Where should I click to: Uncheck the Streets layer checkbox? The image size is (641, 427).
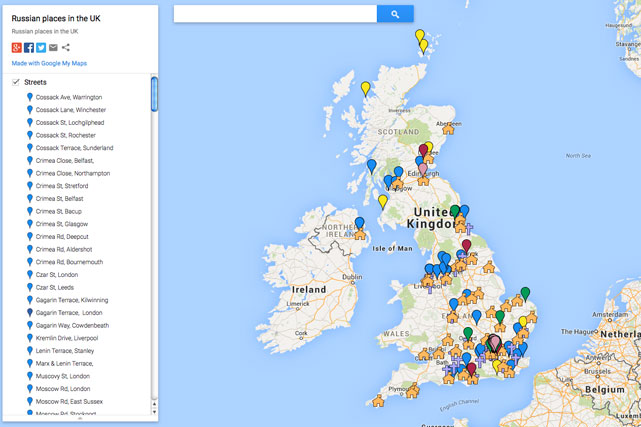coord(16,82)
